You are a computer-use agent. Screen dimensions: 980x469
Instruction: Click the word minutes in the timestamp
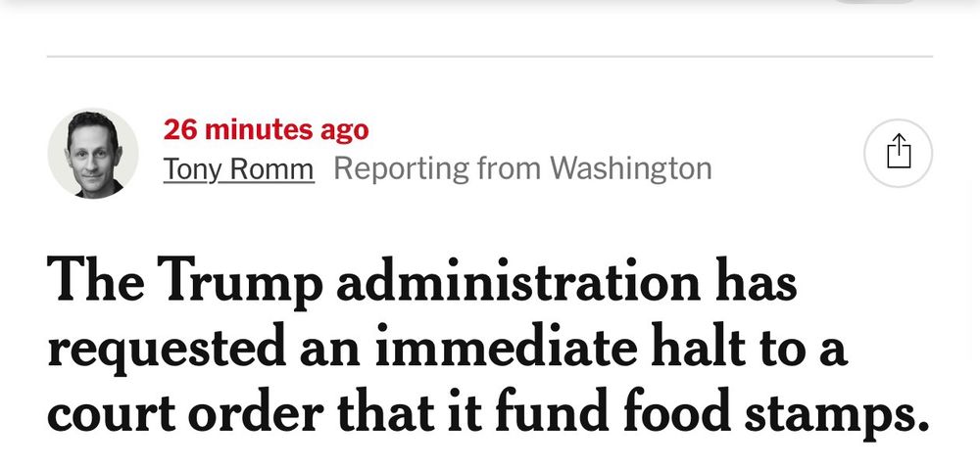tap(260, 129)
